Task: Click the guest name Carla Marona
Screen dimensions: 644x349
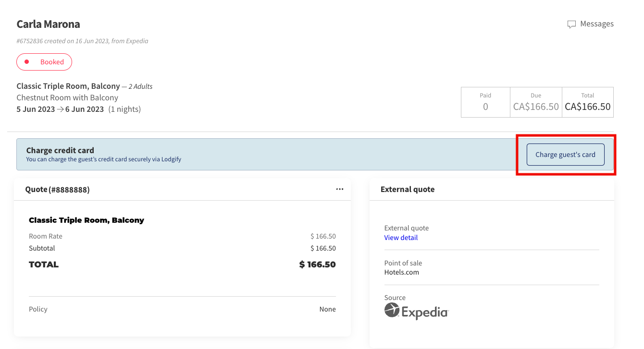Action: point(48,24)
